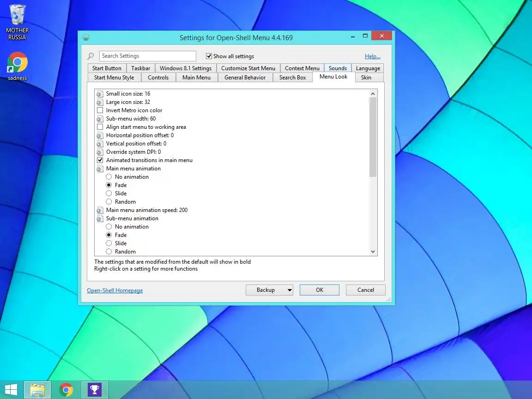Image resolution: width=532 pixels, height=399 pixels.
Task: Open the Chrome shortcut named sadness
Action: [17, 66]
